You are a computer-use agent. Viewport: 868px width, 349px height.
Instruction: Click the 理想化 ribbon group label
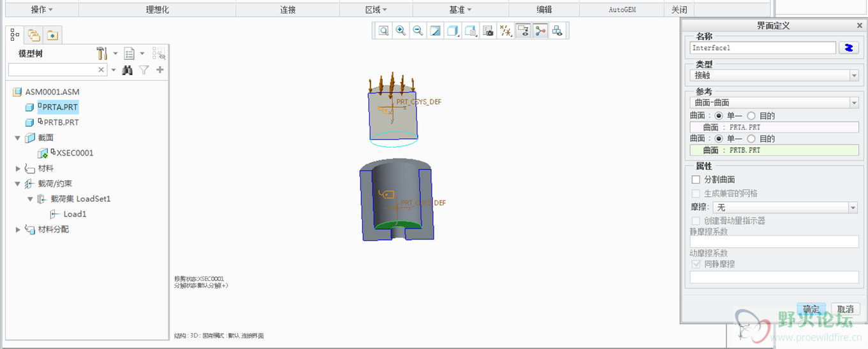[x=158, y=10]
